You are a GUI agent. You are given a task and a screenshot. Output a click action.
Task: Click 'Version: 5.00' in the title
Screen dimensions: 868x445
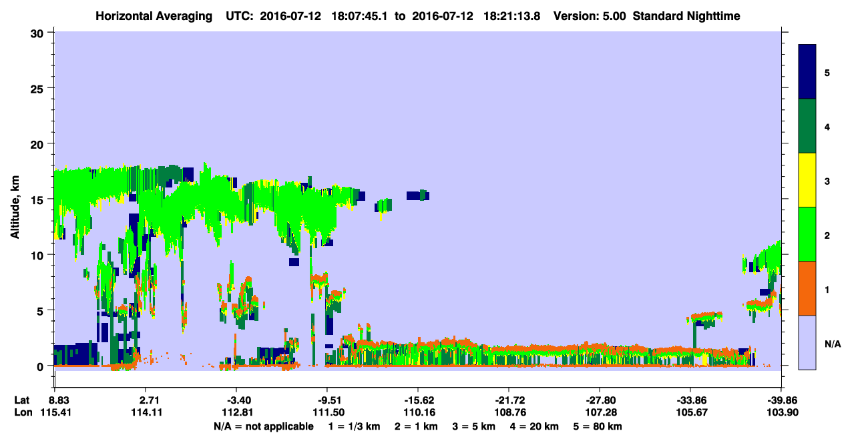coord(590,16)
